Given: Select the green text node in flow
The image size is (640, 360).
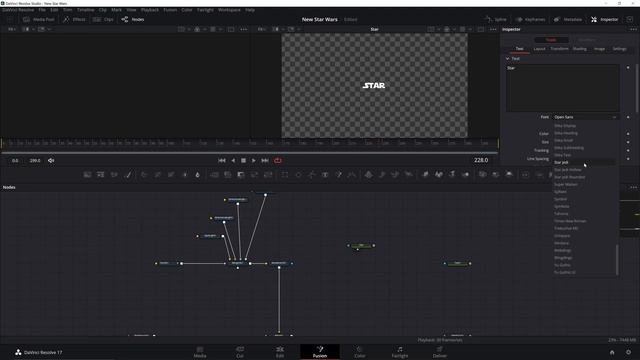Looking at the screenshot, I should 361,245.
